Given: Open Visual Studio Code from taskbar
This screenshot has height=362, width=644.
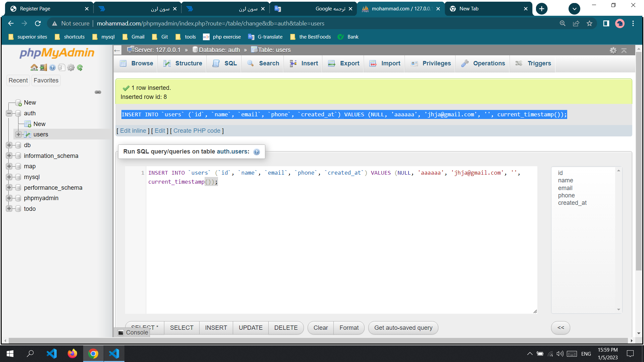Looking at the screenshot, I should 52,354.
